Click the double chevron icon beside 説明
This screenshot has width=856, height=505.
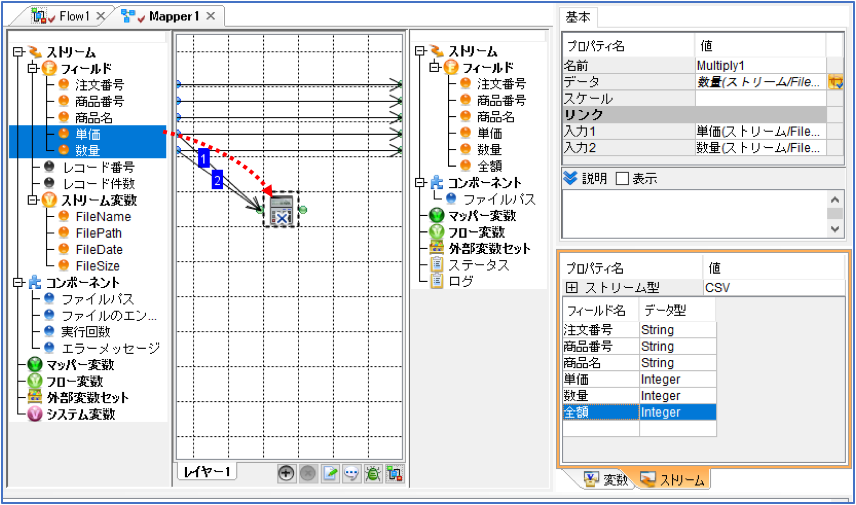[570, 179]
